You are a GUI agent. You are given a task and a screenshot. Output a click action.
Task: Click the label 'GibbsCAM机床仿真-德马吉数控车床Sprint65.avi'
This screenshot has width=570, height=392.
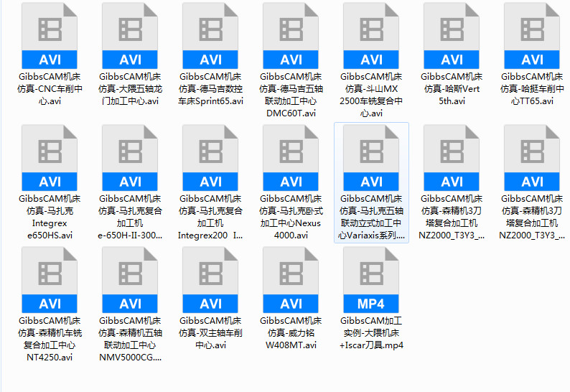[x=210, y=89]
